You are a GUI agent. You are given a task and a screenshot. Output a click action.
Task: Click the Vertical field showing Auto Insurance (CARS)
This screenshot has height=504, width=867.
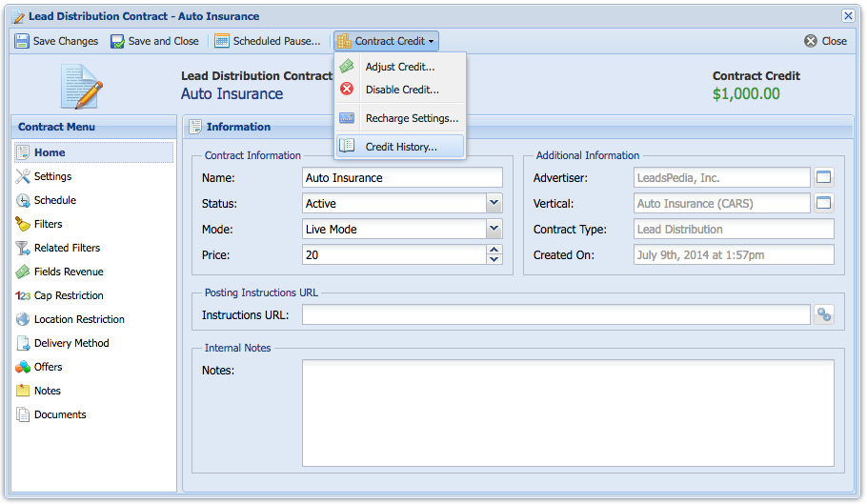pos(721,203)
